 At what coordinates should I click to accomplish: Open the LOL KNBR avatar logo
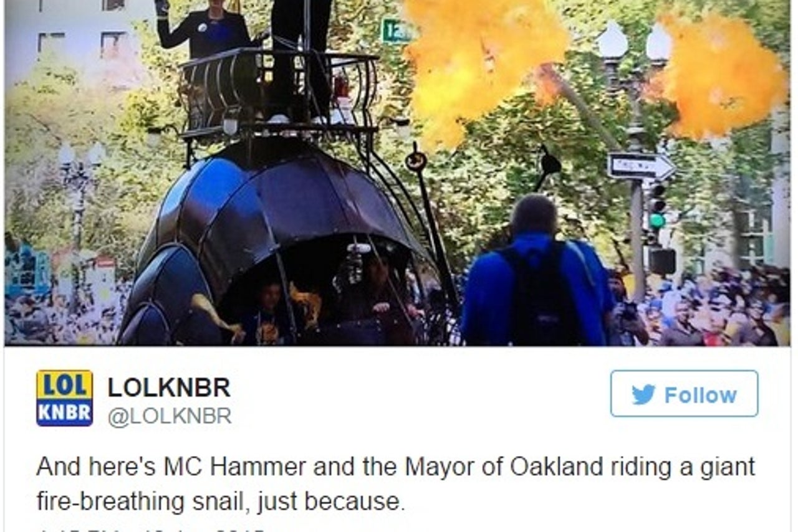[64, 398]
